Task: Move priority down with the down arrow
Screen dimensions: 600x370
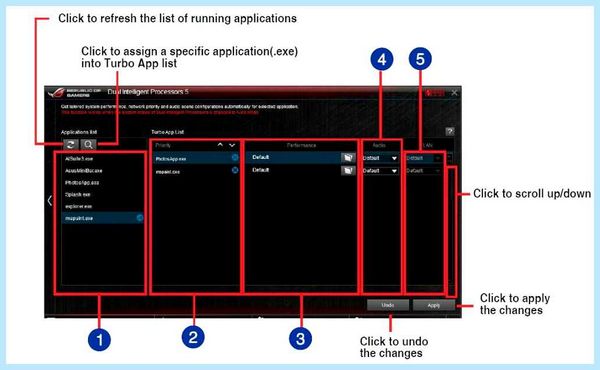Action: (232, 145)
